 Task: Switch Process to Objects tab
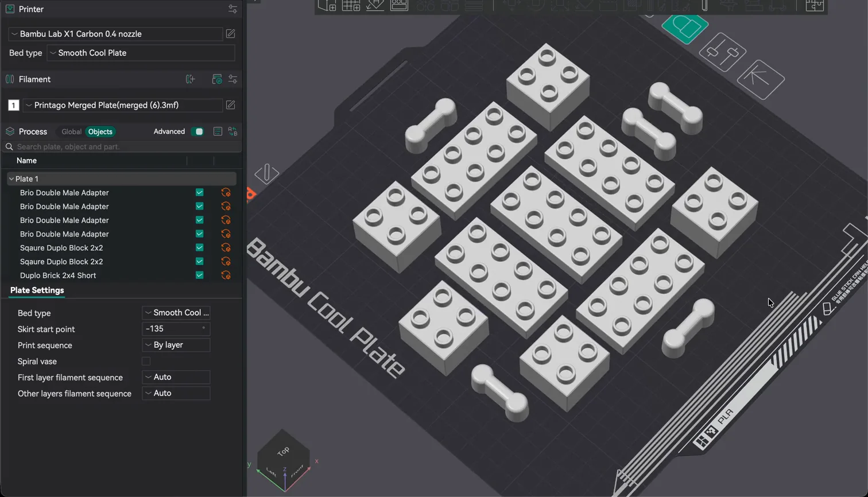(100, 131)
